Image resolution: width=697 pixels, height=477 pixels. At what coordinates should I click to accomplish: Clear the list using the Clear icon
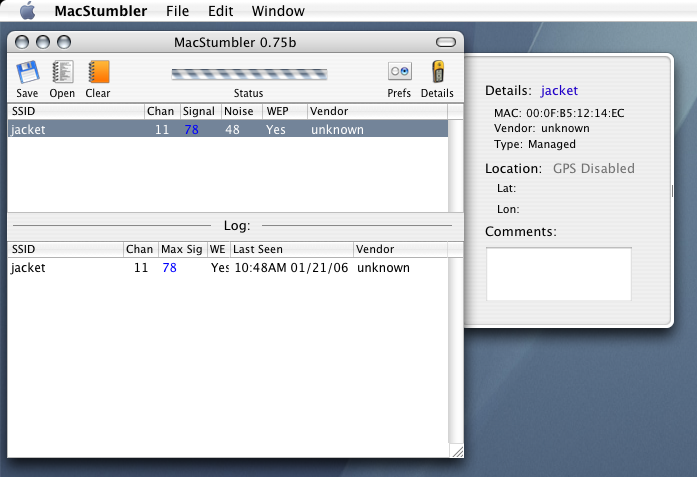(98, 73)
